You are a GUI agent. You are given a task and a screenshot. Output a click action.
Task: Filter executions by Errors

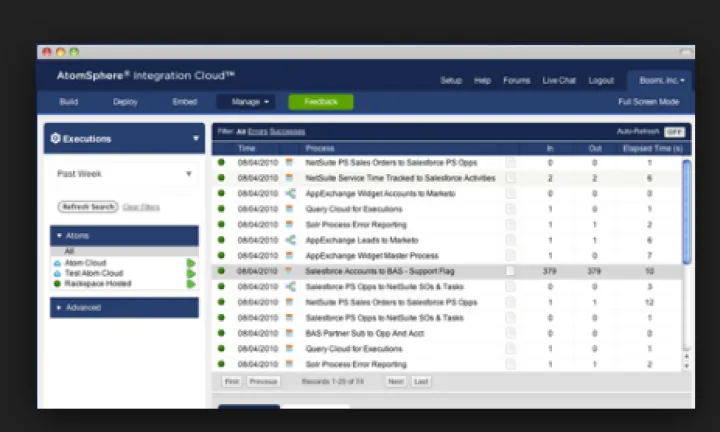click(258, 132)
